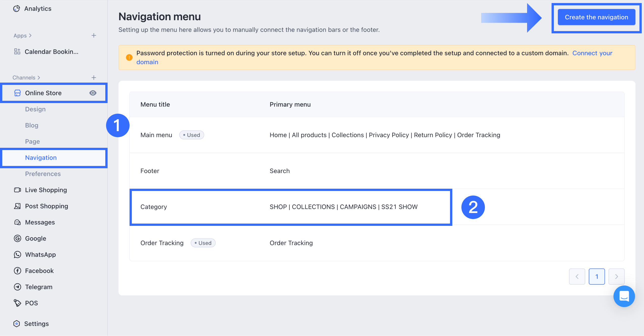Screen dimensions: 644x336
Task: Click the Live Shopping camera icon
Action: (17, 190)
